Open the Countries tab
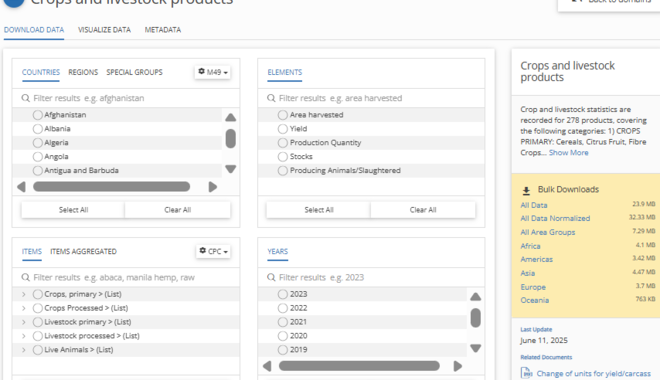The image size is (660, 380). pos(41,72)
